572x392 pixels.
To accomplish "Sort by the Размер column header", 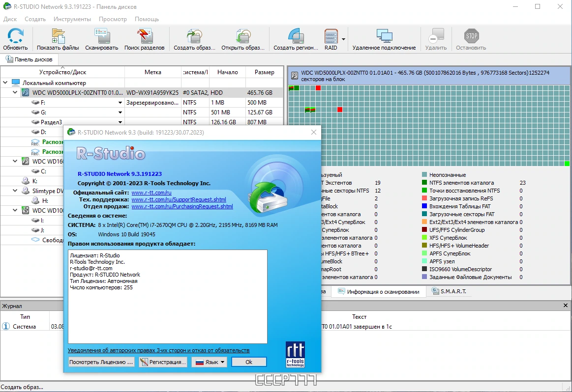I will (x=265, y=72).
